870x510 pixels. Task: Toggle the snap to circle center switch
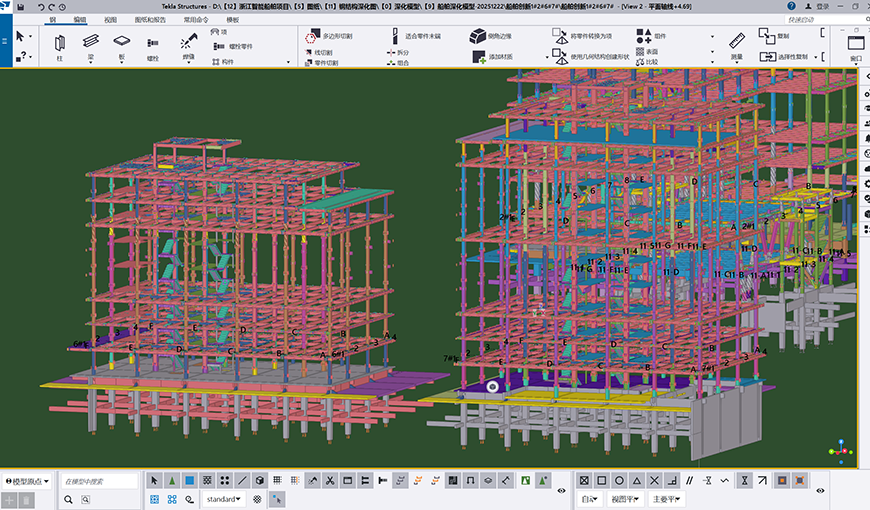pos(619,481)
